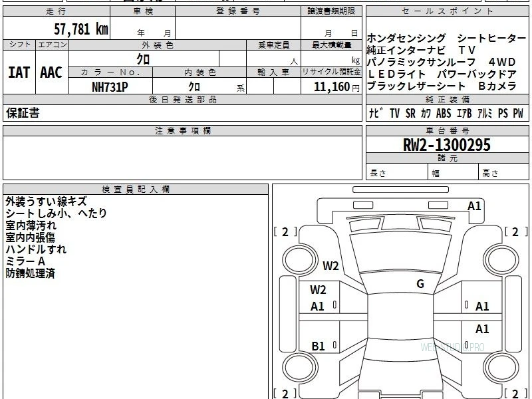Click the パノラミックサンルーフ text
532x399 pixels.
pos(422,62)
